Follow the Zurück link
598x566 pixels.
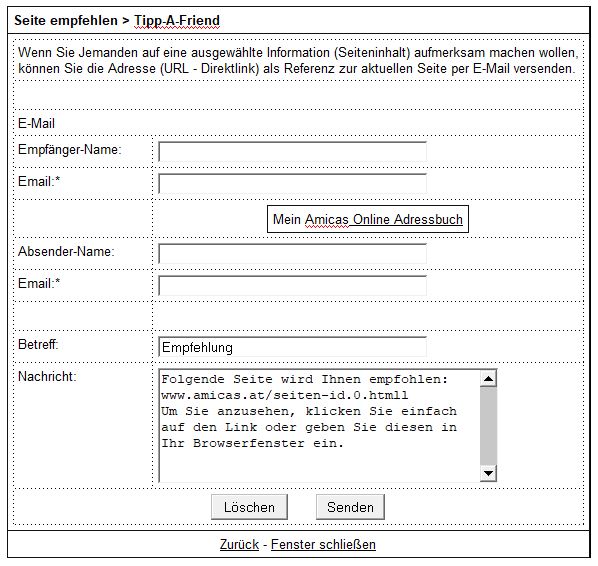click(x=239, y=544)
